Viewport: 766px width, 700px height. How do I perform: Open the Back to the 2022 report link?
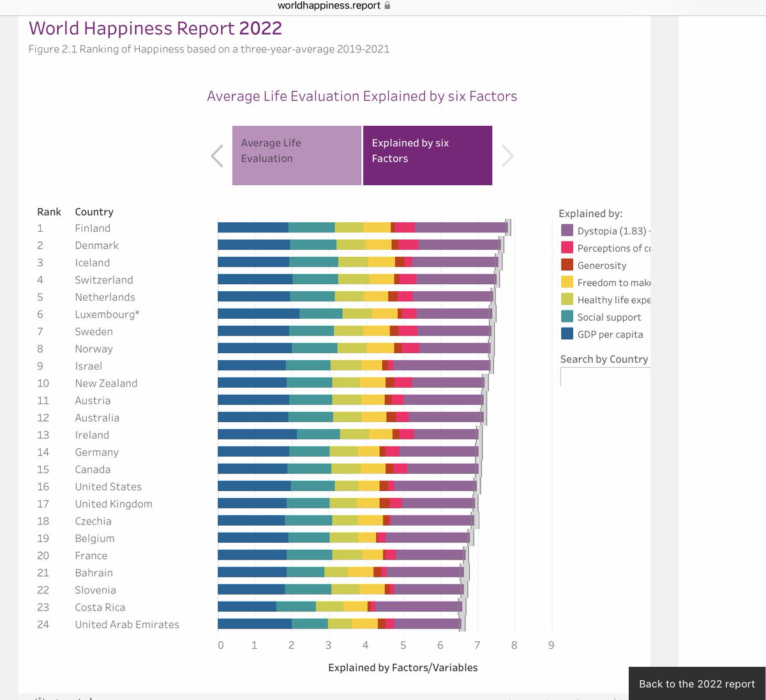[697, 684]
